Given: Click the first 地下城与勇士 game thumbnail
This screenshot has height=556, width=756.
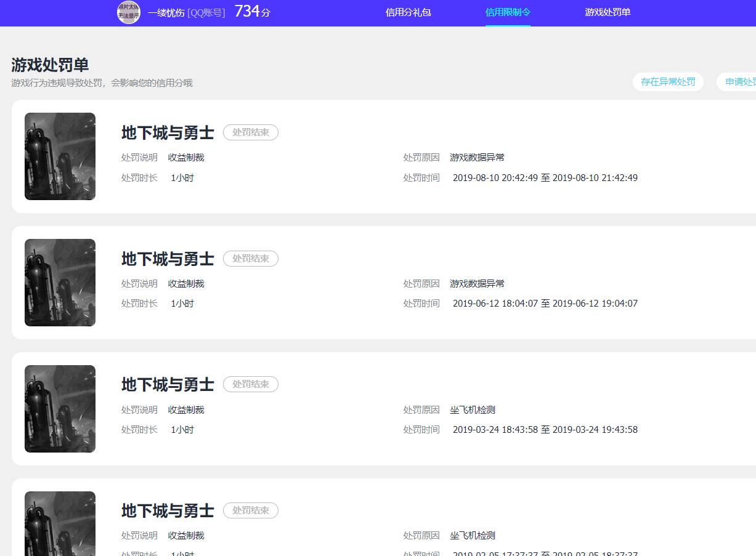Looking at the screenshot, I should [60, 156].
